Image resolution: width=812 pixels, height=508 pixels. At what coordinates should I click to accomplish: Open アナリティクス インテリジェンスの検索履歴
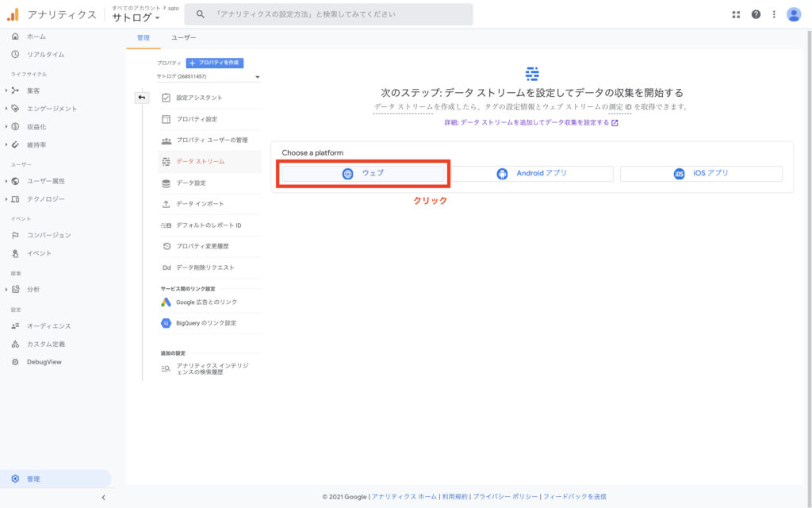[209, 368]
